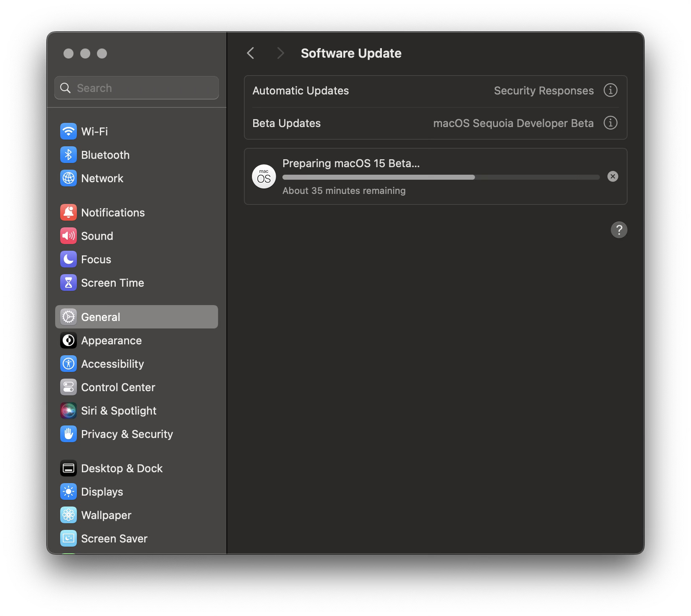Open Accessibility label in sidebar
This screenshot has height=616, width=691.
(112, 364)
